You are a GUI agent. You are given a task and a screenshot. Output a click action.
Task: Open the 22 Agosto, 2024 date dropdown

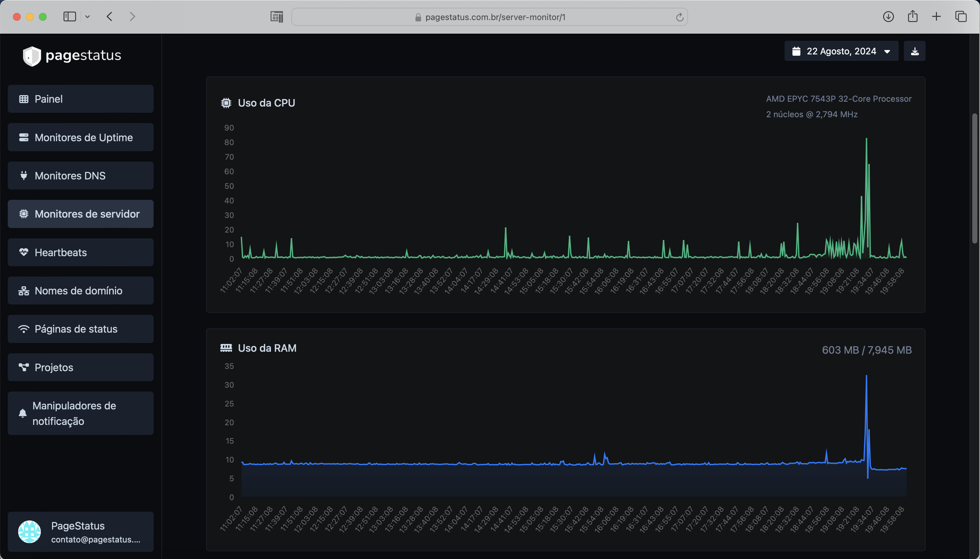tap(841, 51)
